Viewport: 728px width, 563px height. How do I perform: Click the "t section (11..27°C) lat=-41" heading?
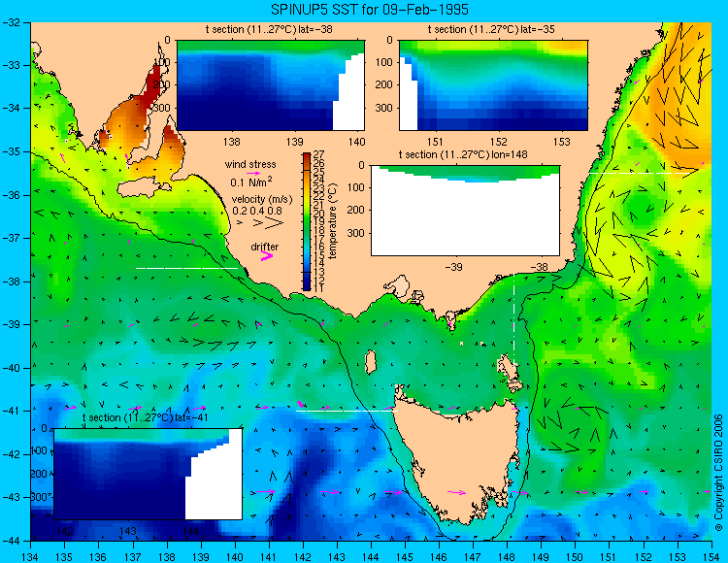[x=145, y=417]
